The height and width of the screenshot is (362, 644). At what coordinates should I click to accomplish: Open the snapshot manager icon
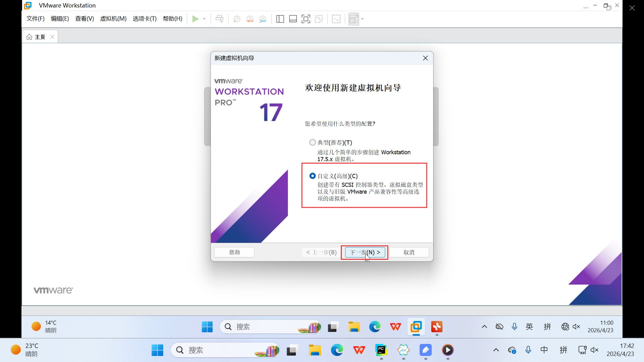(x=263, y=19)
